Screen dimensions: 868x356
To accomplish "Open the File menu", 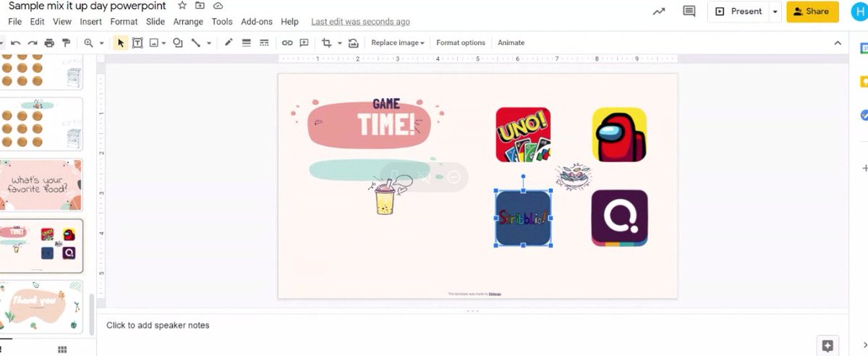I will [14, 22].
